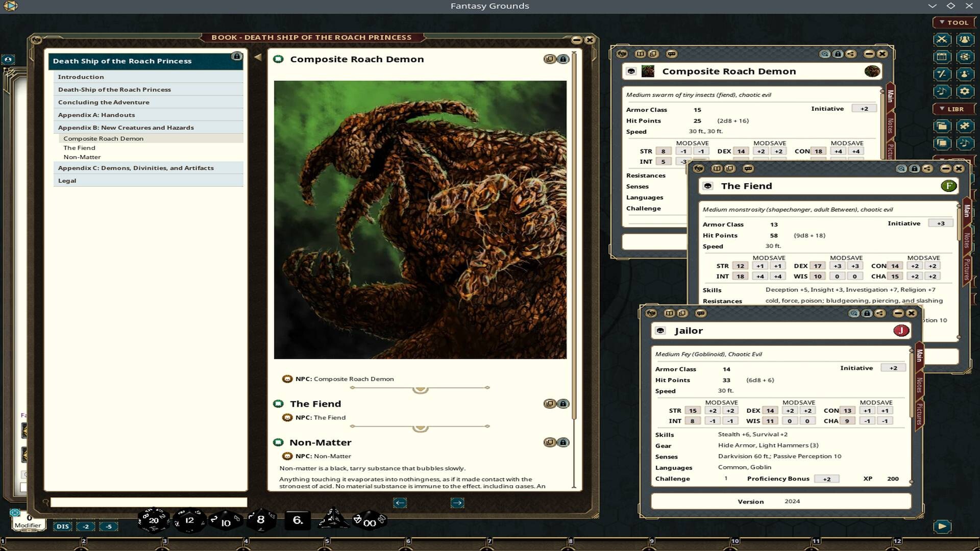The image size is (980, 551).
Task: Open the calendar tool in the sidebar
Action: [x=942, y=57]
